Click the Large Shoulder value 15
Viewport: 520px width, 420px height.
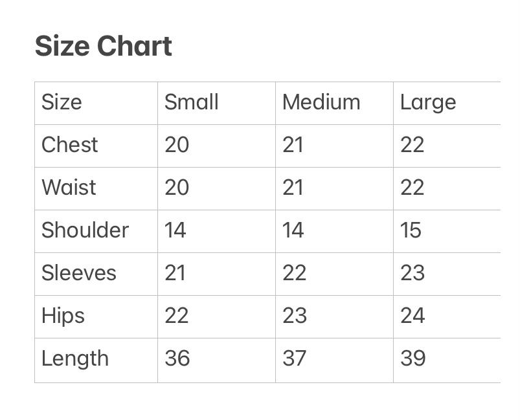pyautogui.click(x=411, y=230)
